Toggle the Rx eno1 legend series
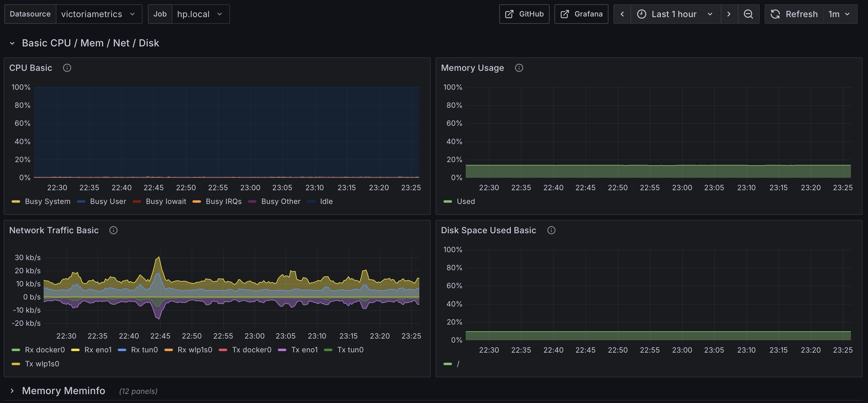868x403 pixels. tap(98, 350)
